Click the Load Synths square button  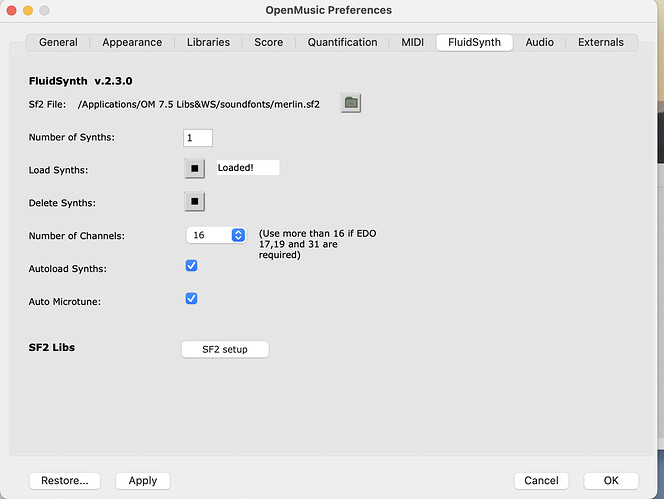tap(195, 169)
